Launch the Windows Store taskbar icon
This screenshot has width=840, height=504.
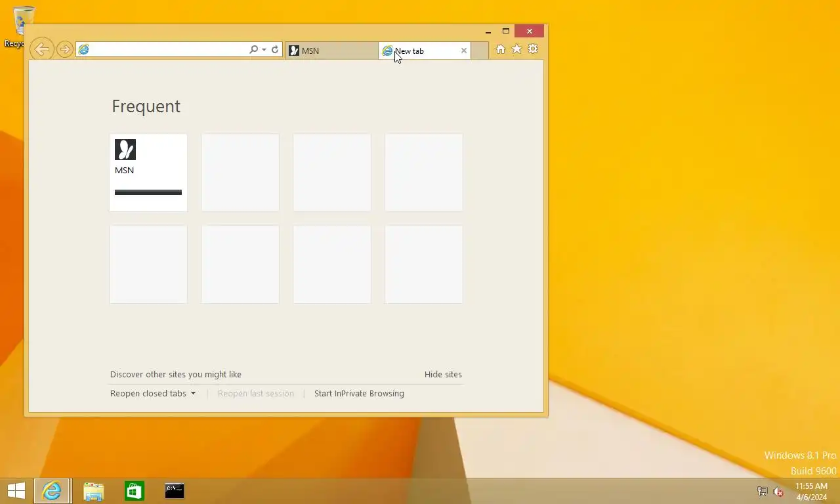click(134, 491)
